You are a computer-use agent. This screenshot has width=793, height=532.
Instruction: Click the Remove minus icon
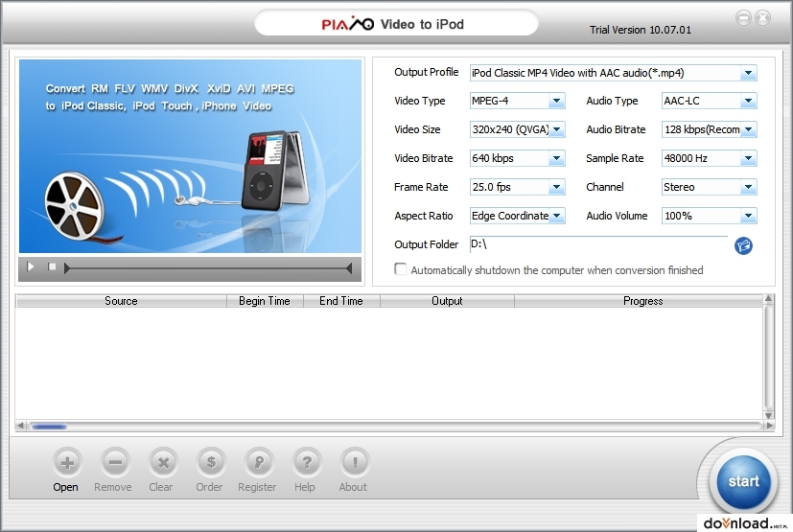[115, 462]
